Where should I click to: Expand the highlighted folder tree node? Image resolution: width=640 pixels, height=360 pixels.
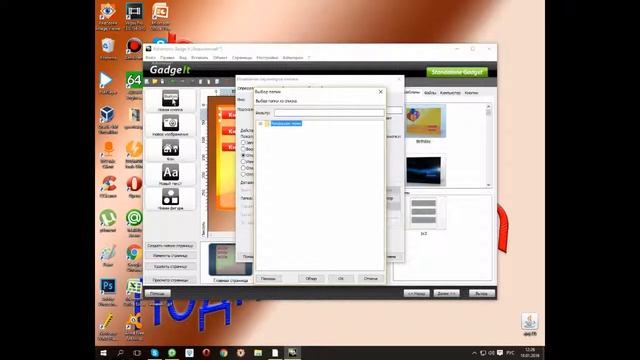260,123
